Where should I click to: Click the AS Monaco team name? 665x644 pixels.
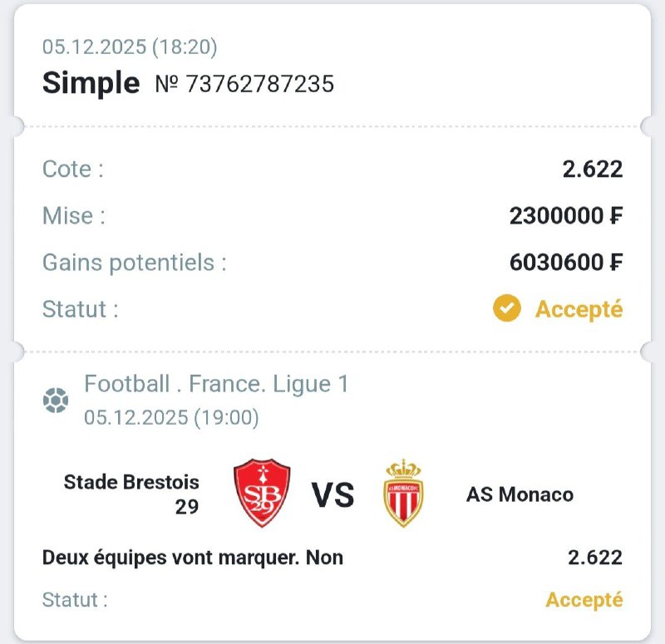click(520, 494)
